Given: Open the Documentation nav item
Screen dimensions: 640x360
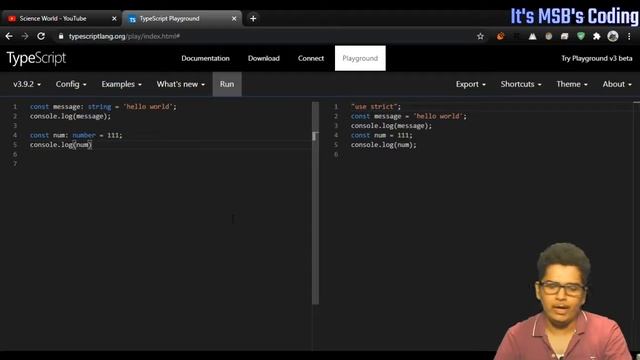Looking at the screenshot, I should pyautogui.click(x=205, y=58).
